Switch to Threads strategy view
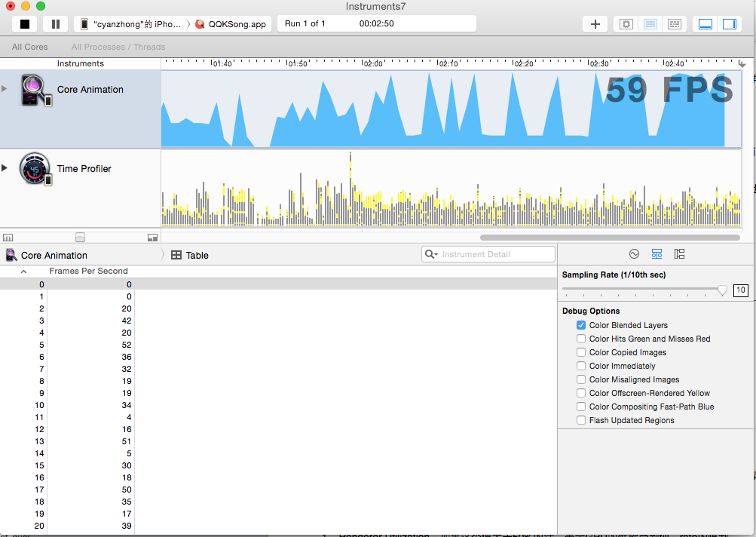 (675, 24)
